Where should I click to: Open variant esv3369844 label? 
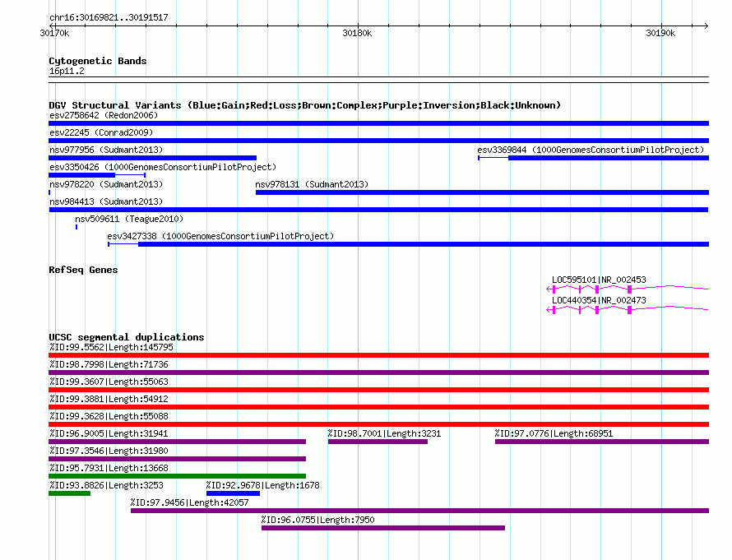tap(591, 150)
